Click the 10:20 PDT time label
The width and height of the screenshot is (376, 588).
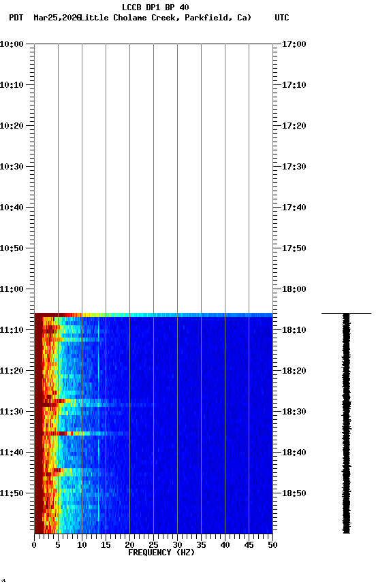click(12, 126)
